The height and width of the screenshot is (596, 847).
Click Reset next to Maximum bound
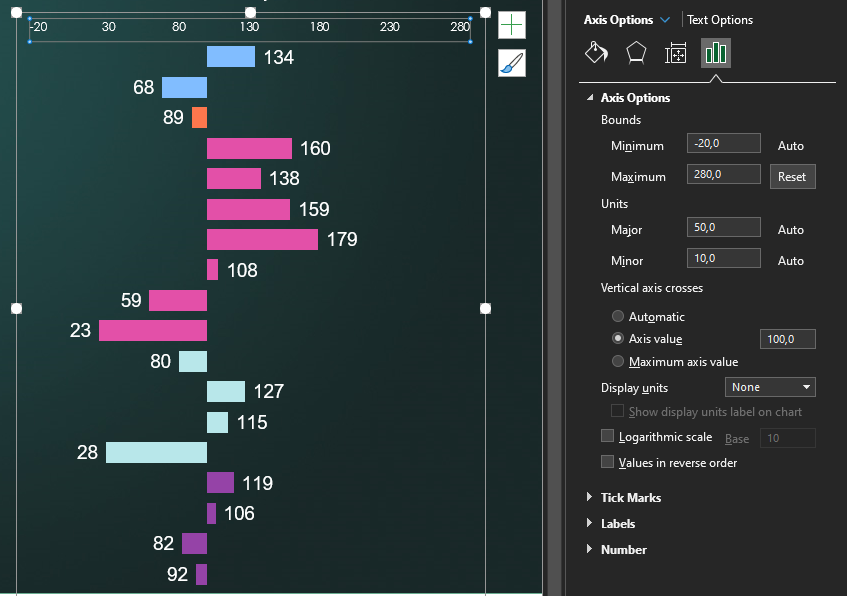(792, 176)
